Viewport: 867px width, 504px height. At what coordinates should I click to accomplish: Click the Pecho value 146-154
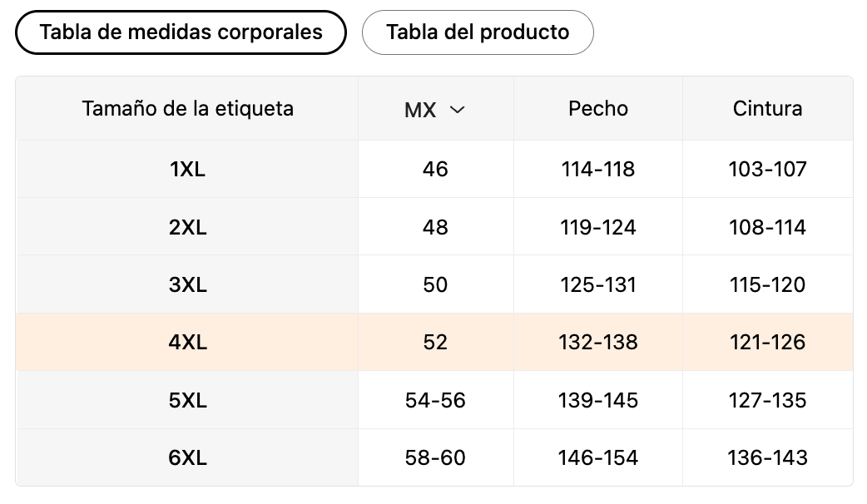click(x=598, y=457)
